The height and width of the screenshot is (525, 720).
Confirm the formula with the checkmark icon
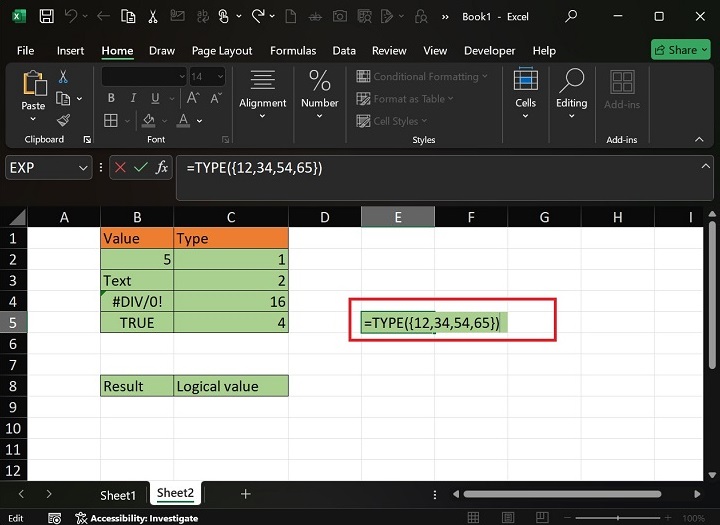[x=141, y=168]
